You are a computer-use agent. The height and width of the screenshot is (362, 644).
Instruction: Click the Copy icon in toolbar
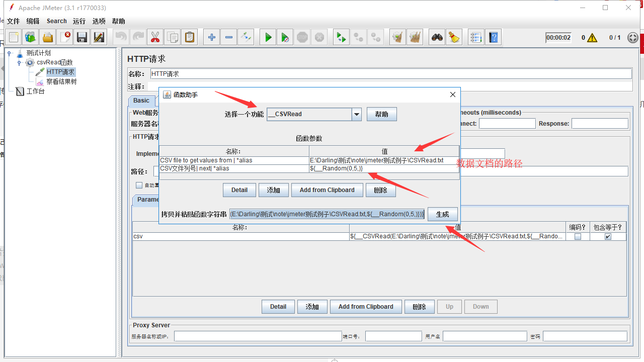point(173,37)
